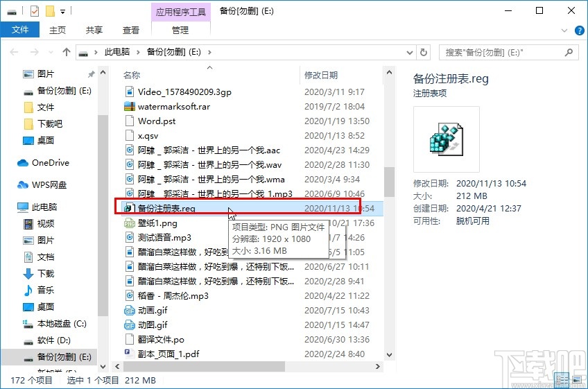Select 世界上的另一个我.aac audio file
The width and height of the screenshot is (588, 389).
[x=209, y=150]
